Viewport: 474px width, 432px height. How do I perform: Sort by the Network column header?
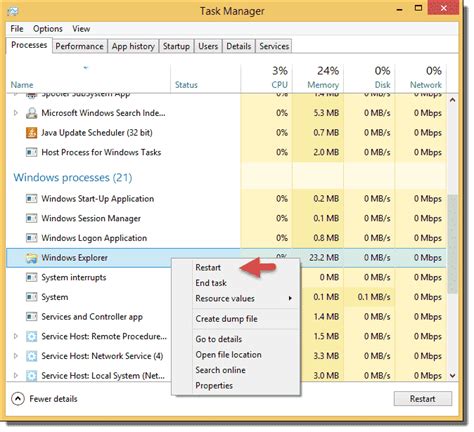tap(421, 78)
